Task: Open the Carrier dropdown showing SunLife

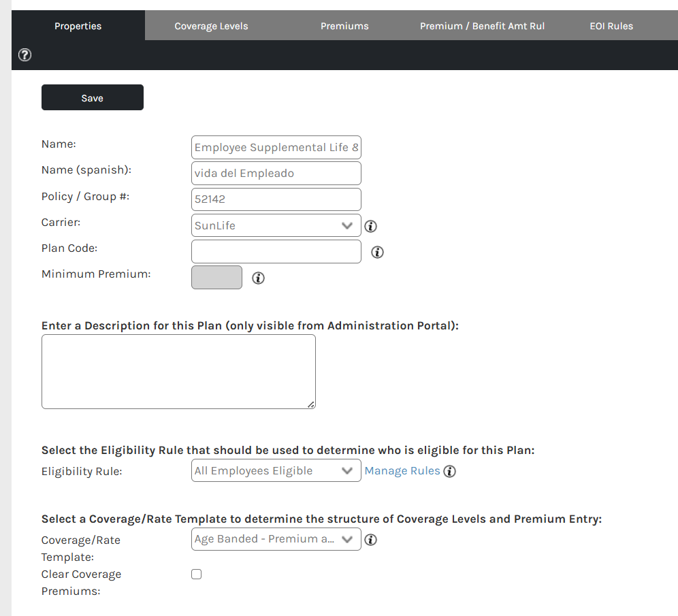Action: click(276, 225)
